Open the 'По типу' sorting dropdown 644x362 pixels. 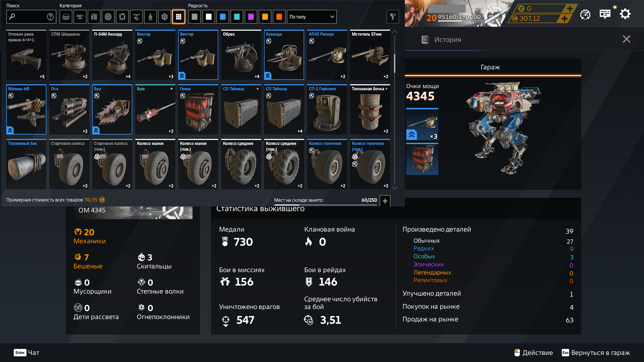(x=312, y=17)
